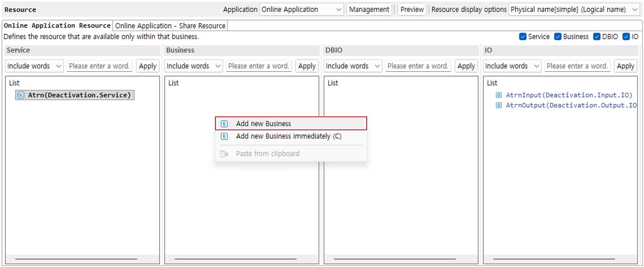Image resolution: width=644 pixels, height=267 pixels.
Task: Click the Add new Business menu icon
Action: click(x=224, y=124)
